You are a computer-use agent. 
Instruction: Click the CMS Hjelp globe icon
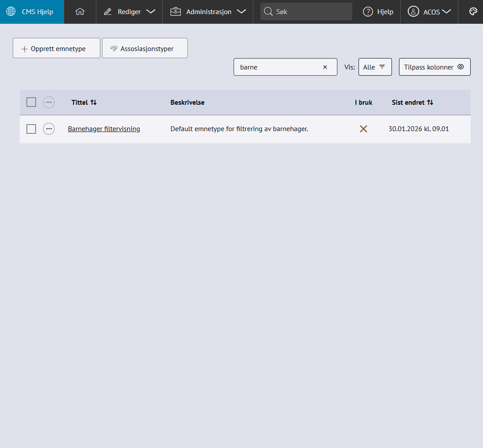11,12
